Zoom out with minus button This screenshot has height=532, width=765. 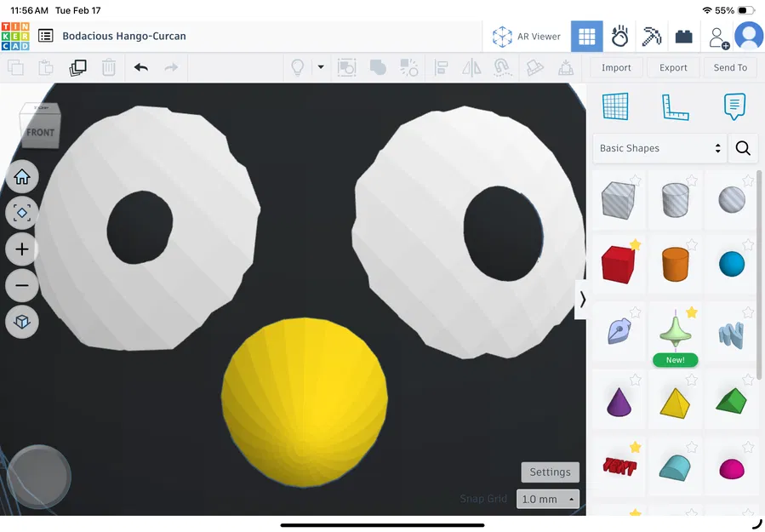[x=22, y=285]
